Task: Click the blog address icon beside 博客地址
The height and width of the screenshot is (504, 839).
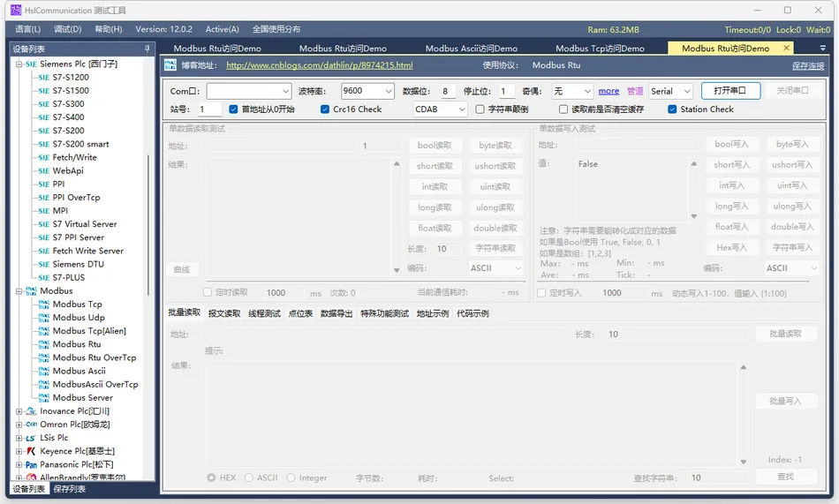Action: pyautogui.click(x=170, y=65)
